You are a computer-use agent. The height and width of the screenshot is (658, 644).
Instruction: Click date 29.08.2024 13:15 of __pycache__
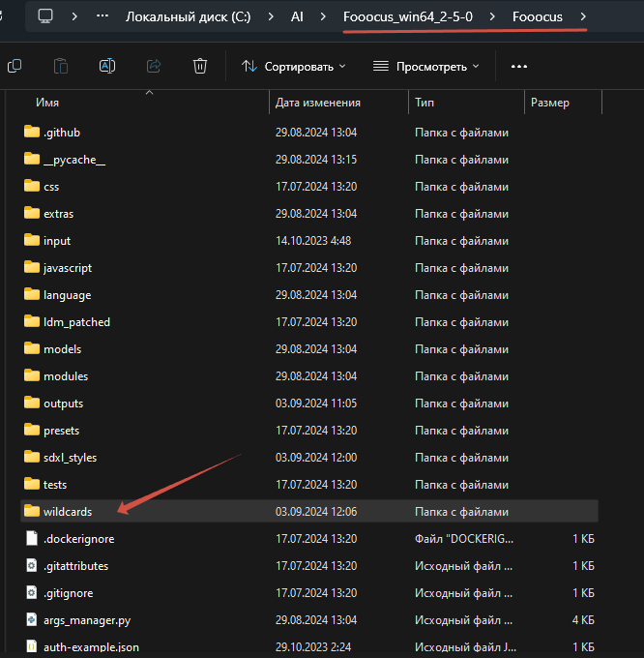click(x=316, y=160)
